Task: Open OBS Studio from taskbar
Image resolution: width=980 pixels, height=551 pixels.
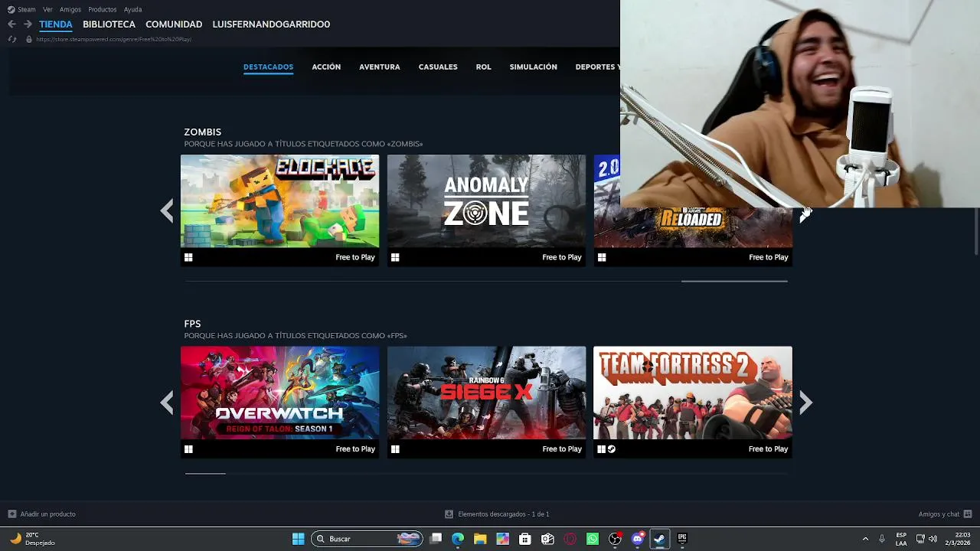Action: click(x=615, y=539)
